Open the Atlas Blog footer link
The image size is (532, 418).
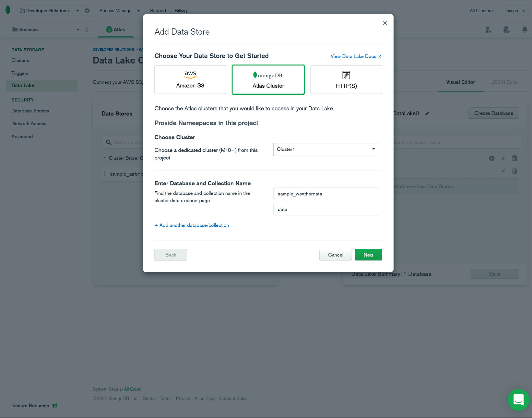[x=204, y=398]
